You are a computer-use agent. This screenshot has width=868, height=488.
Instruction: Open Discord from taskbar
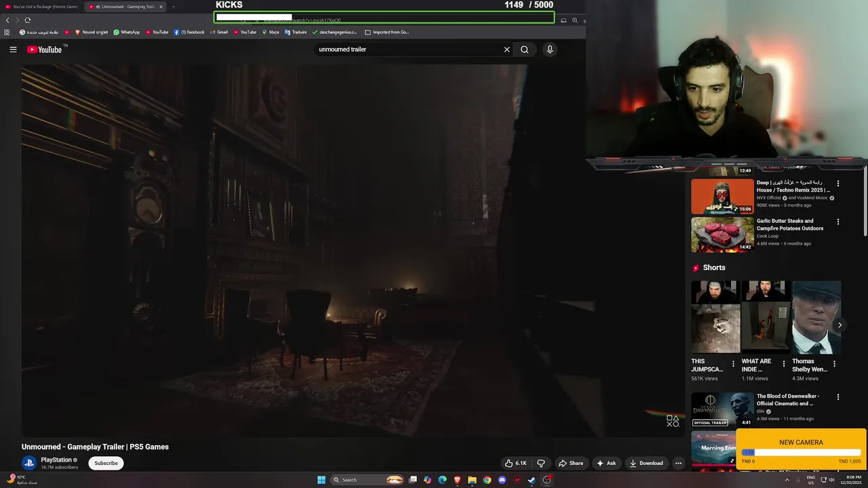(502, 480)
